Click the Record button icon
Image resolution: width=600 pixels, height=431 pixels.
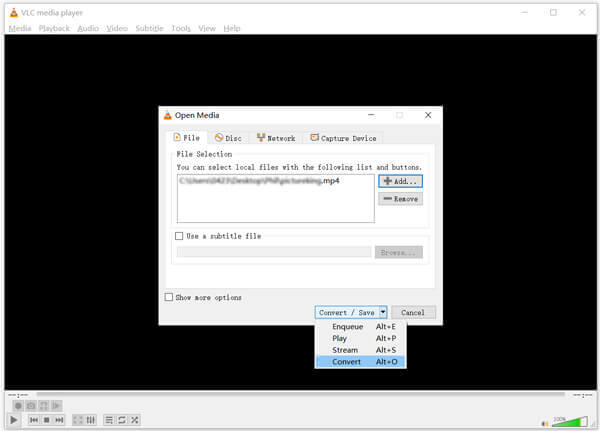18,405
